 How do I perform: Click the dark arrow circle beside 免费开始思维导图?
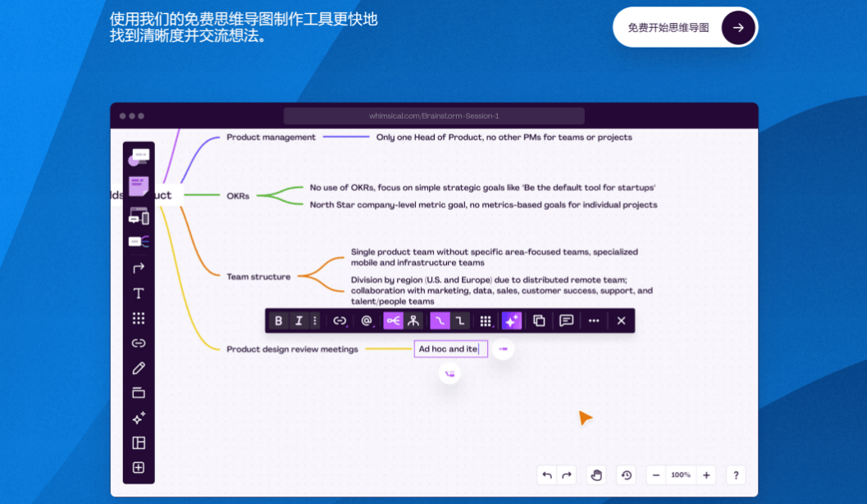click(x=738, y=28)
